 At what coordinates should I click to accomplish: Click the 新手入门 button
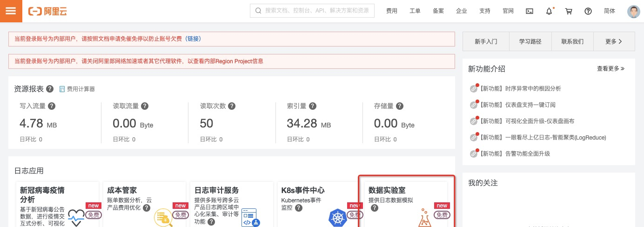tap(486, 41)
